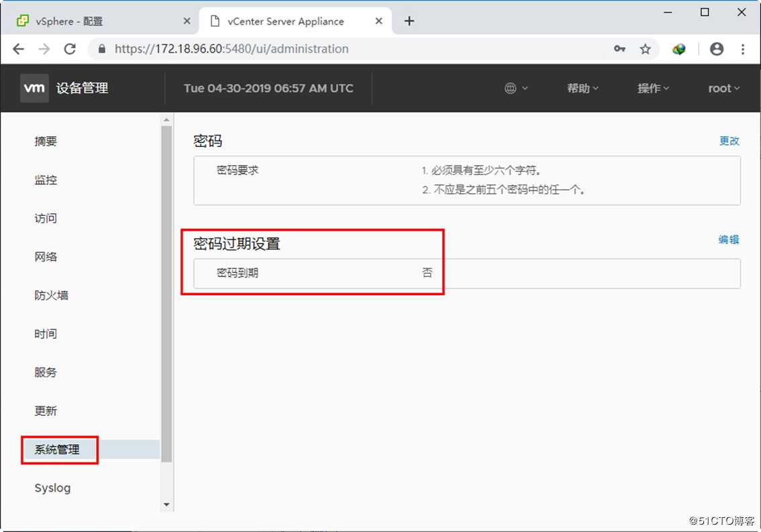This screenshot has width=761, height=532.
Task: Click the padlock site security icon
Action: click(x=102, y=48)
